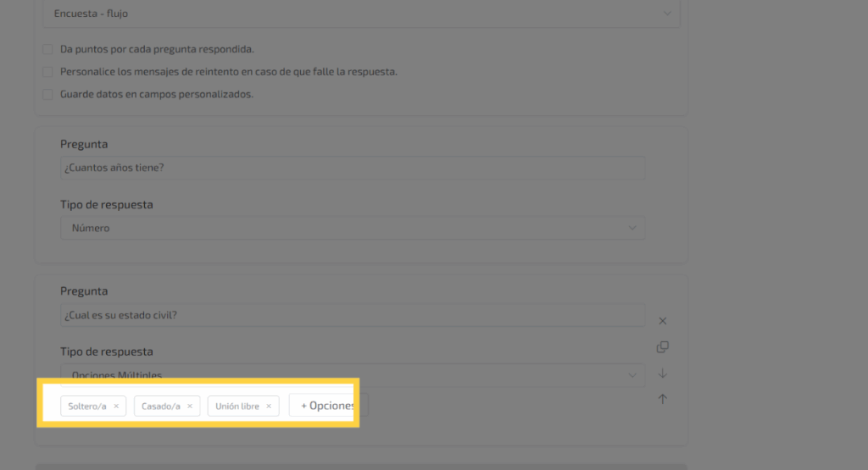Open the Encuesta - flujo dropdown

click(x=361, y=14)
